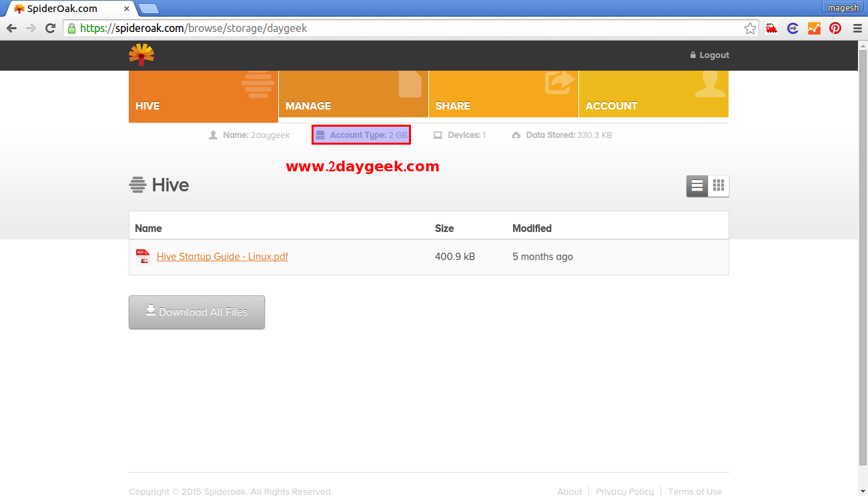Click the browser forward arrow
This screenshot has height=496, width=868.
click(x=31, y=28)
